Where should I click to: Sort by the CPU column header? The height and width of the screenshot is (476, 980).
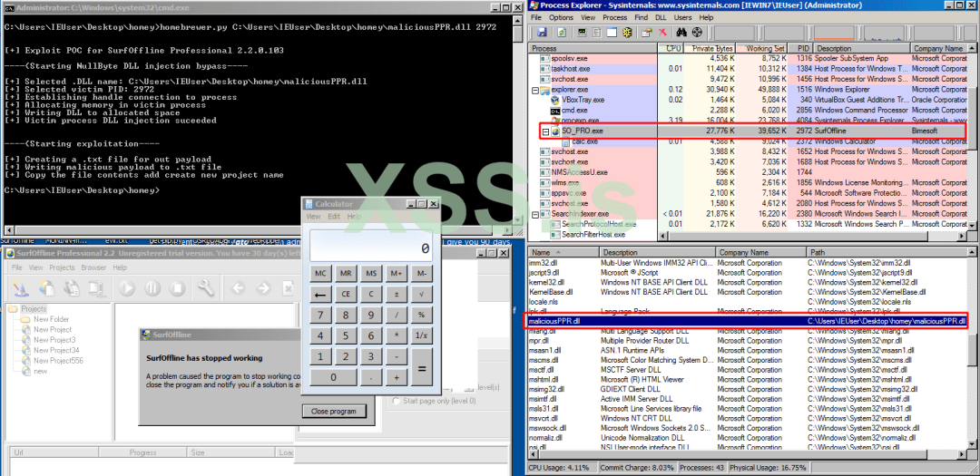[671, 48]
